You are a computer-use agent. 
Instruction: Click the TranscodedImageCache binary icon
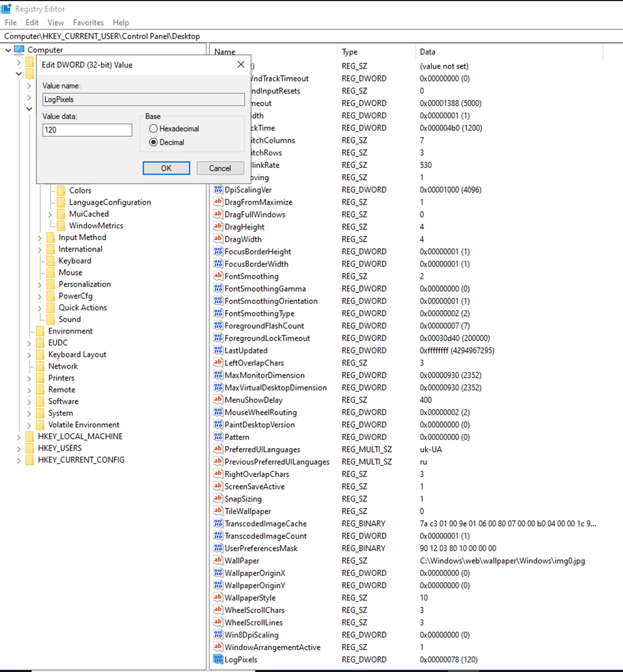click(x=218, y=524)
